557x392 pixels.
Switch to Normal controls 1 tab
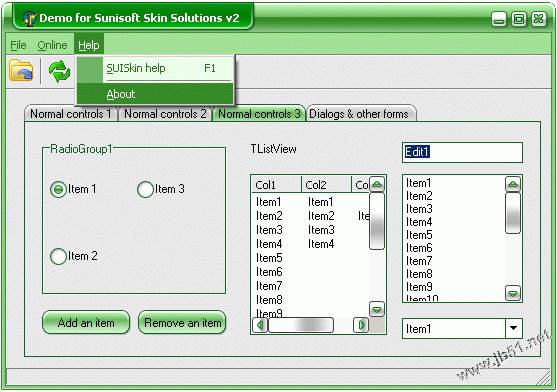coord(71,114)
